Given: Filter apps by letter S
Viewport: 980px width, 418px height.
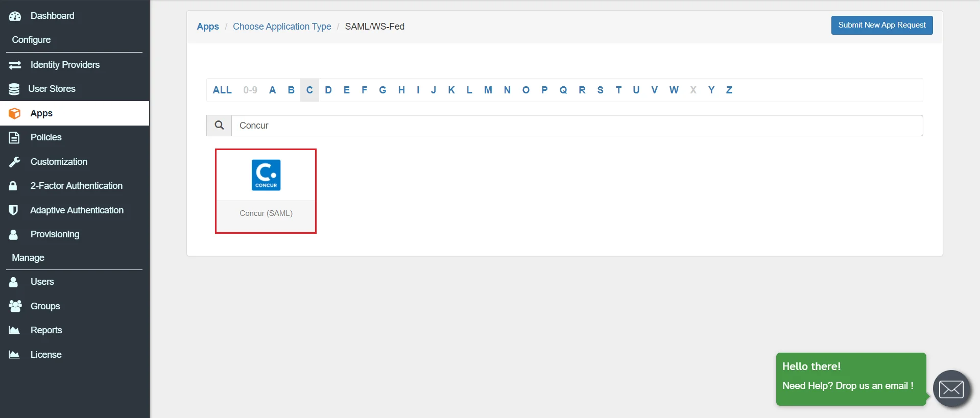Looking at the screenshot, I should point(601,90).
